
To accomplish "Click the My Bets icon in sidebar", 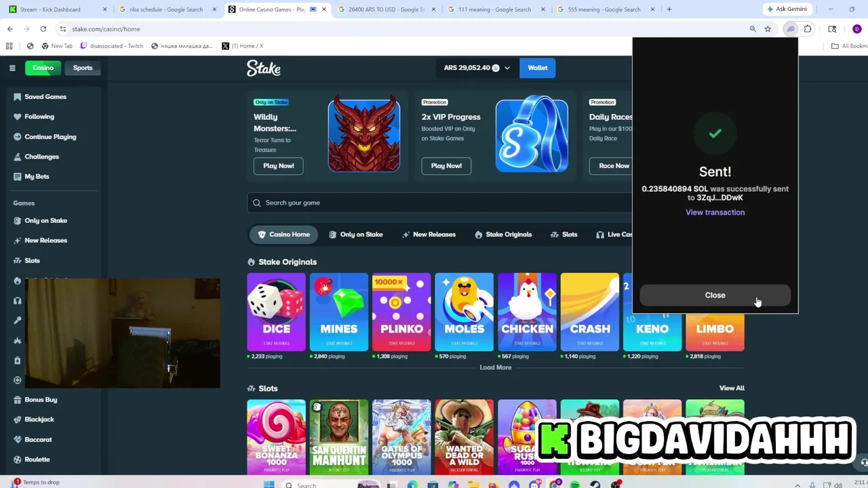I will [x=18, y=176].
